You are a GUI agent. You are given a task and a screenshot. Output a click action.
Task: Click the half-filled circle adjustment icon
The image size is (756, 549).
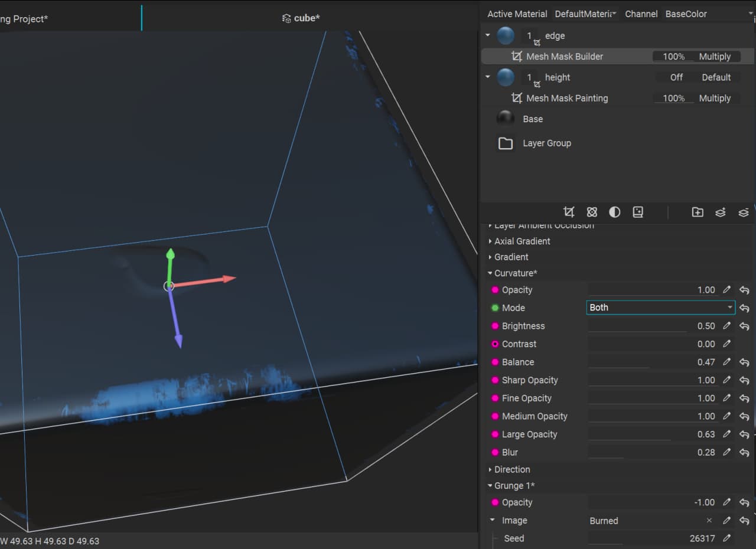615,213
